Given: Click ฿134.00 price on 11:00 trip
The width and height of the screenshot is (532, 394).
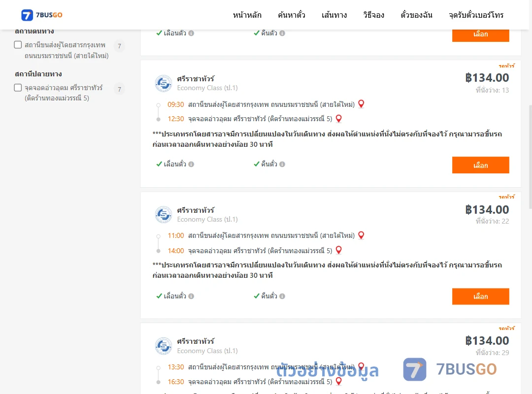Looking at the screenshot, I should click(x=487, y=209).
